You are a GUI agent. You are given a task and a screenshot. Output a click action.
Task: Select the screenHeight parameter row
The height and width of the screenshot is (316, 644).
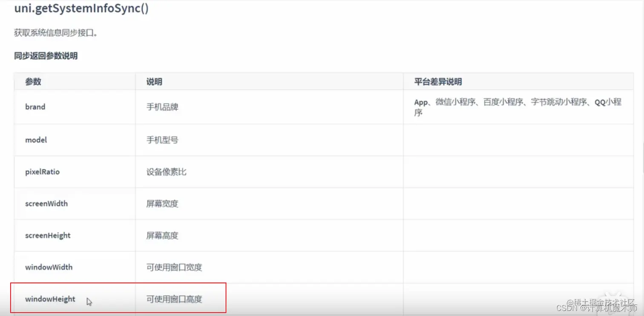(x=48, y=235)
